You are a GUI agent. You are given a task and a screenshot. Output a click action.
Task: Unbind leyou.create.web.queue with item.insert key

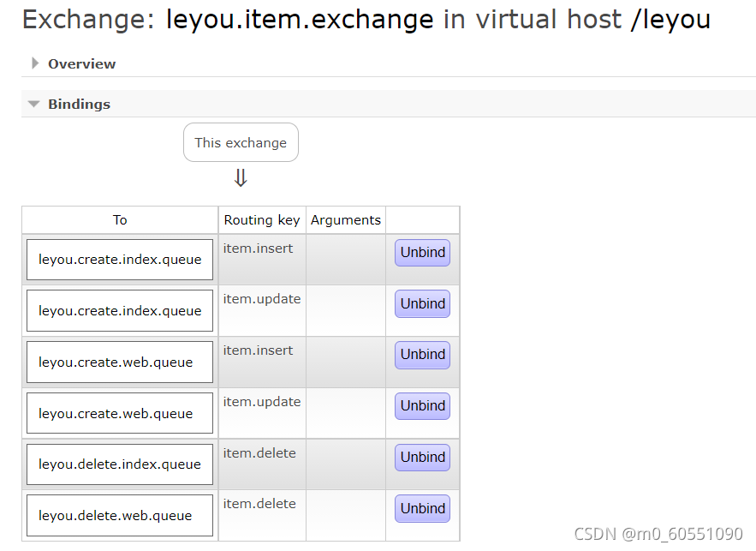pos(422,355)
